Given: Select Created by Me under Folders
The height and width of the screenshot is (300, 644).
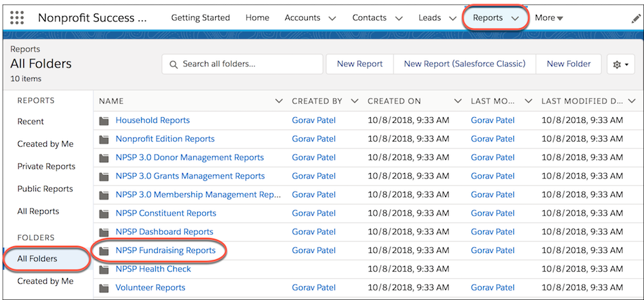Looking at the screenshot, I should [45, 281].
